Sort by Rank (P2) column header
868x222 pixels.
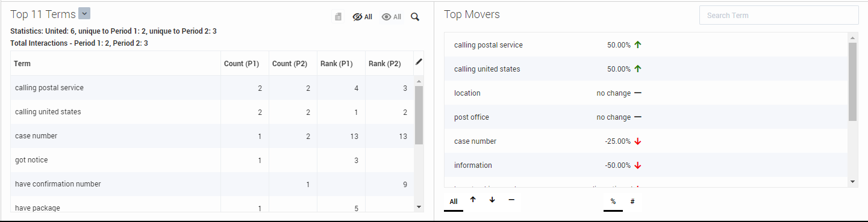pos(389,63)
